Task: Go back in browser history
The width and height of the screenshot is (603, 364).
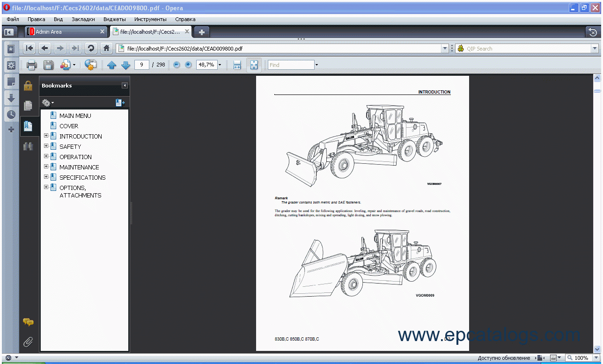Action: (x=44, y=48)
